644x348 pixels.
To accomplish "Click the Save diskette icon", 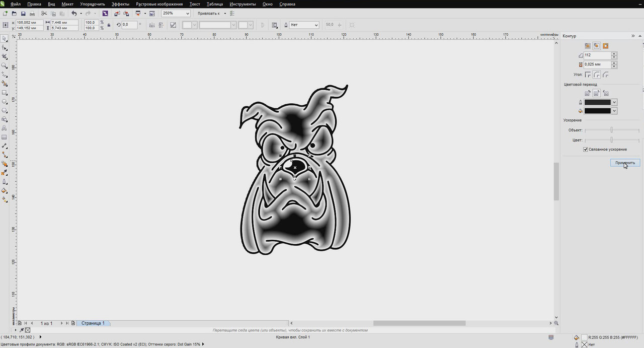I will point(23,14).
